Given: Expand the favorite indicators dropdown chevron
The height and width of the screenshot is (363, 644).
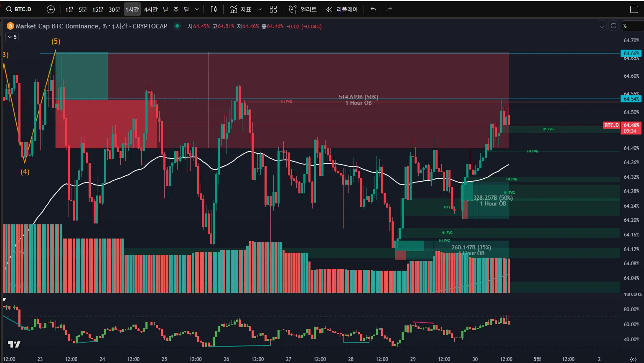Looking at the screenshot, I should 260,9.
